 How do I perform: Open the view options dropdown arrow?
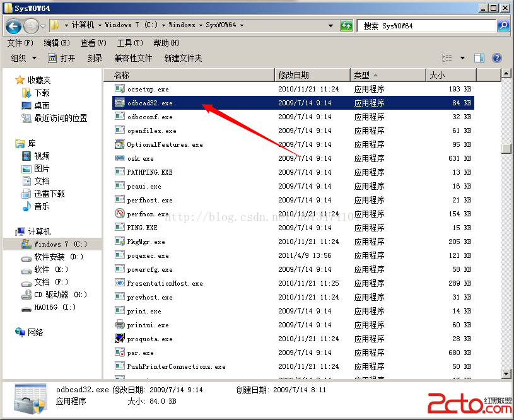click(462, 58)
